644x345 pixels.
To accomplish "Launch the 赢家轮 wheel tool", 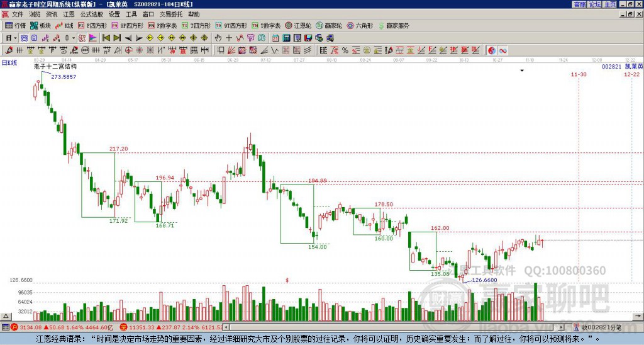I will [x=329, y=25].
